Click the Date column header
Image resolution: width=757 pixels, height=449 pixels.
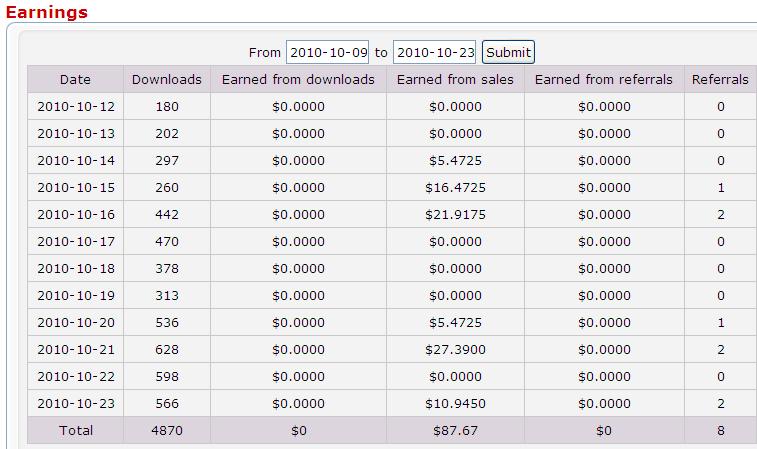75,80
